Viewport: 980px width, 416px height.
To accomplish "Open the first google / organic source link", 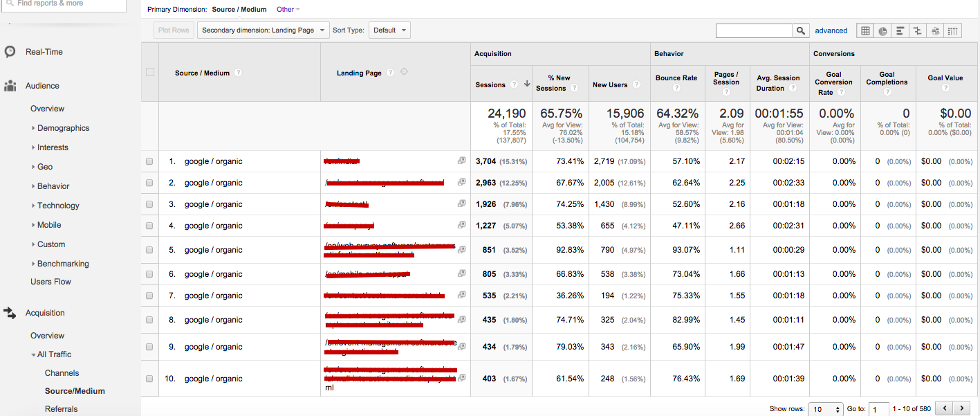I will pos(212,161).
